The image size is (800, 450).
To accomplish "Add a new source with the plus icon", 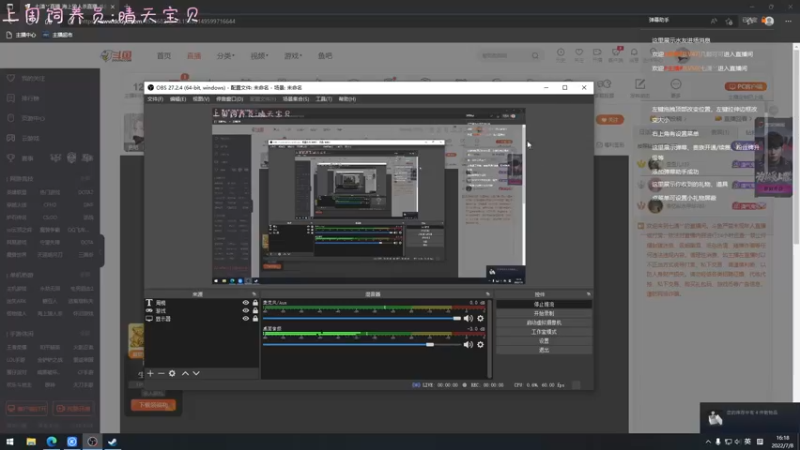I will 150,373.
